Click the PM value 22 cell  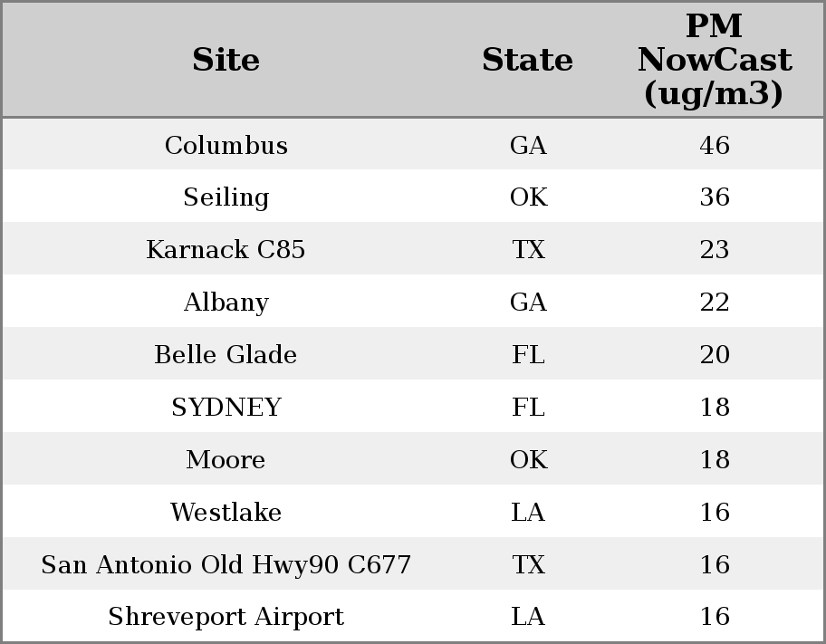pyautogui.click(x=714, y=302)
